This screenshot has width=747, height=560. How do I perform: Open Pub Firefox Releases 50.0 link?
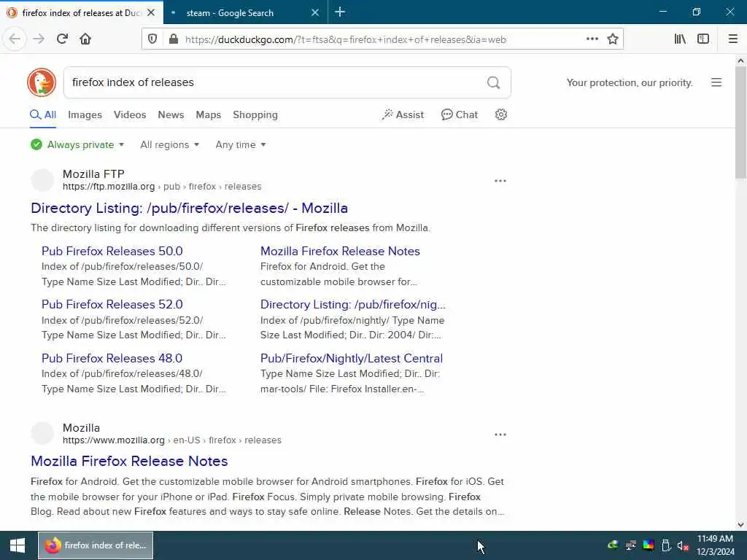[112, 251]
